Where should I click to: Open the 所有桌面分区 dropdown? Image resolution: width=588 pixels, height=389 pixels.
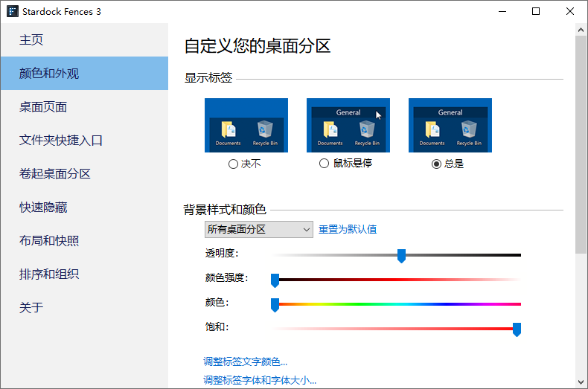coord(259,229)
